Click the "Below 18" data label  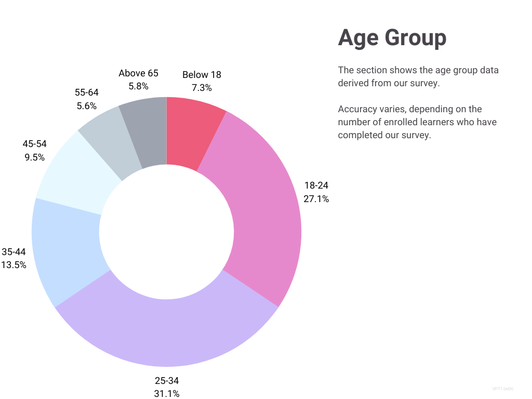(x=202, y=75)
